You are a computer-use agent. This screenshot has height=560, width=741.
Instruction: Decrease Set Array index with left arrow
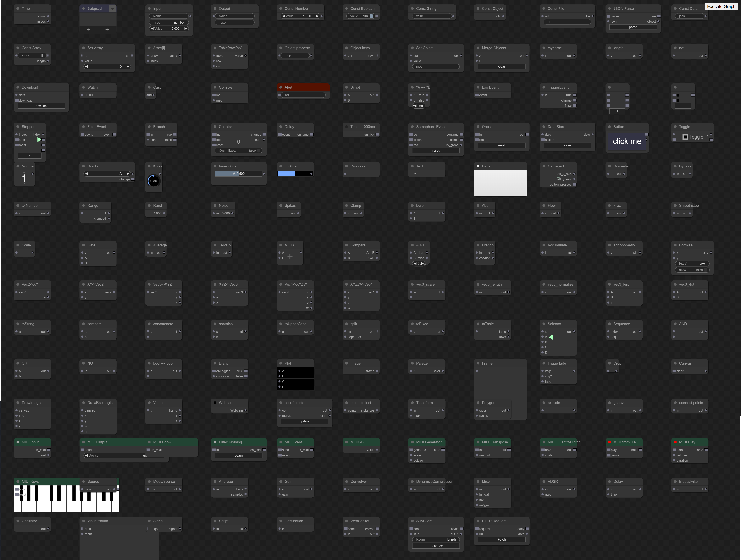tap(86, 67)
